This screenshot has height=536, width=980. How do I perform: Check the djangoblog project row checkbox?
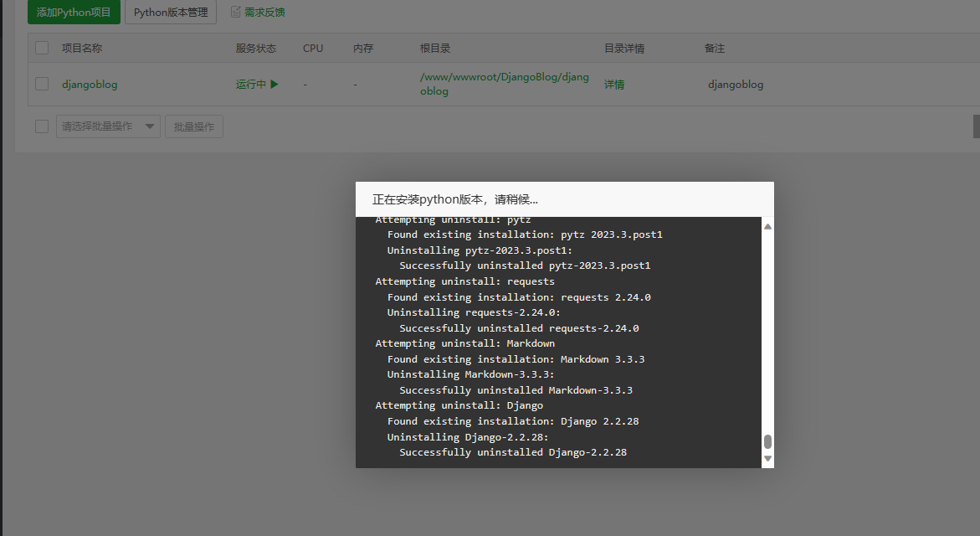click(42, 84)
